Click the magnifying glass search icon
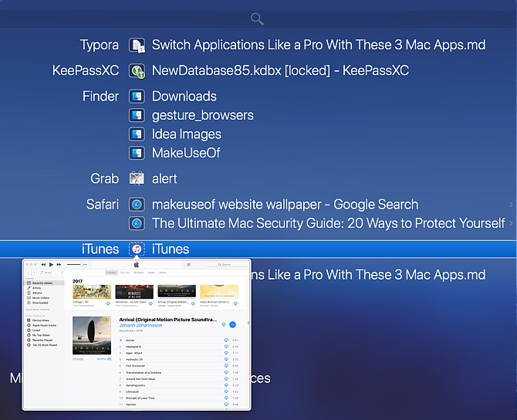Viewport: 517px width, 420px height. coord(258,19)
